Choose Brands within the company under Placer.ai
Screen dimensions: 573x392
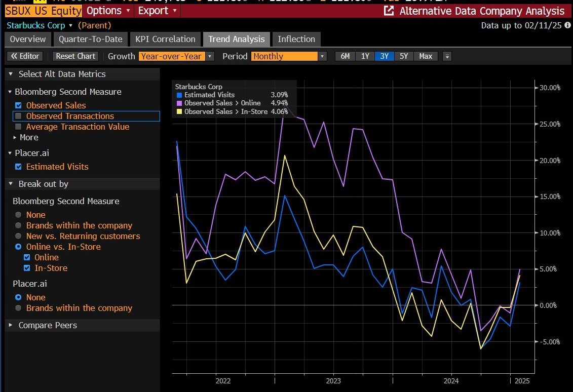click(18, 308)
